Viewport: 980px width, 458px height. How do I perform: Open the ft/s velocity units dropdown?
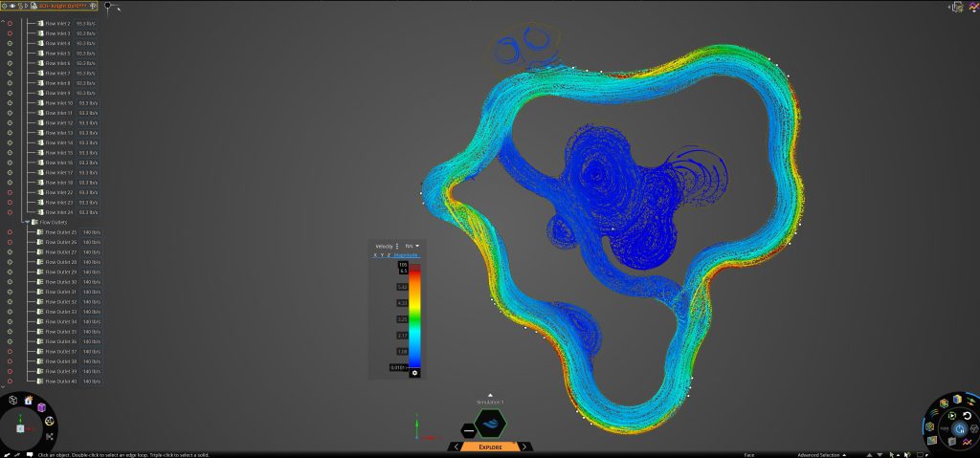coord(412,246)
